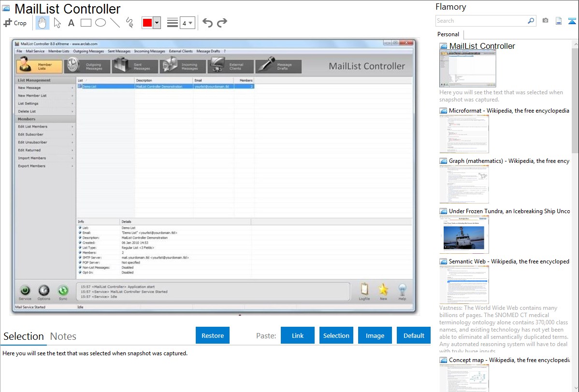
Task: Select the arrow pointer tool
Action: [57, 23]
